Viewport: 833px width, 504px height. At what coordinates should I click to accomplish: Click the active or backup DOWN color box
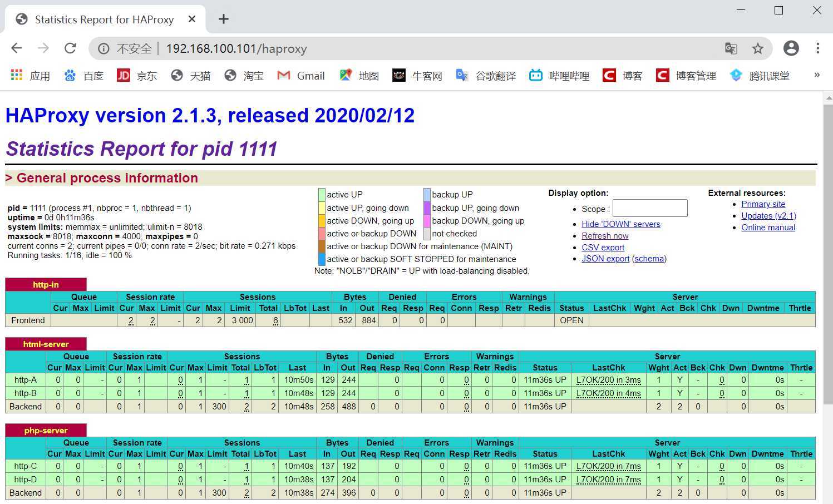322,234
